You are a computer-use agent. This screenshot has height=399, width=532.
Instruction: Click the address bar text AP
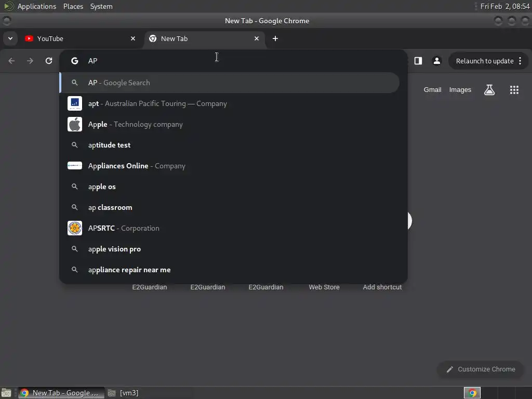tap(92, 61)
